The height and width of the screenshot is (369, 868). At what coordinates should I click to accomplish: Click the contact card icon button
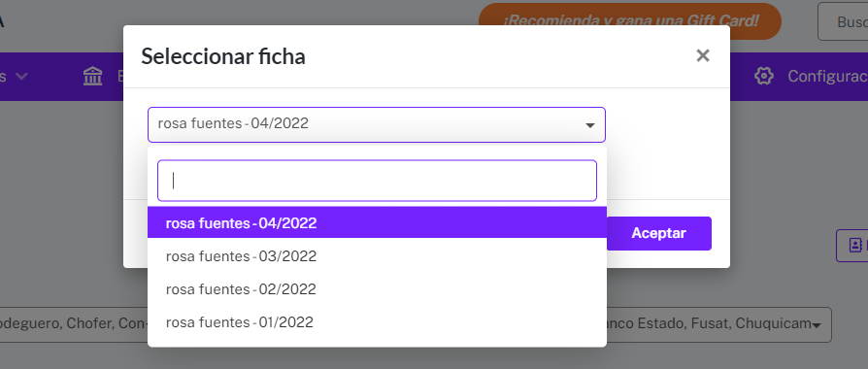pos(855,245)
